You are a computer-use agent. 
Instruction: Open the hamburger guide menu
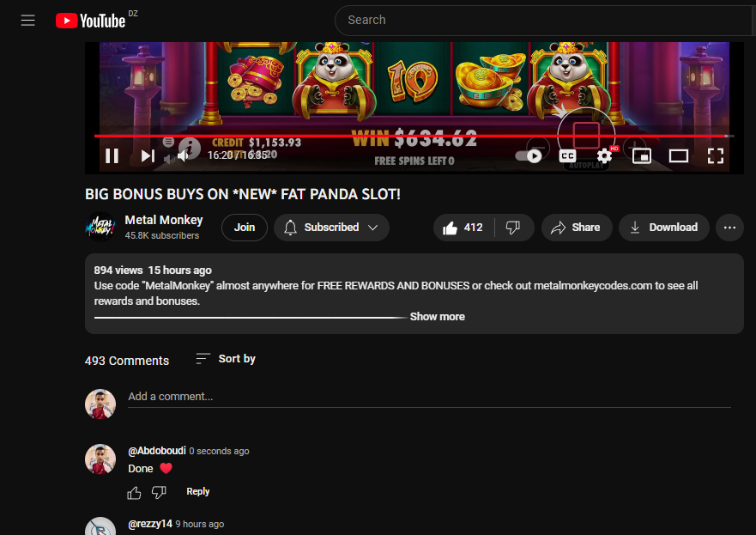tap(28, 21)
